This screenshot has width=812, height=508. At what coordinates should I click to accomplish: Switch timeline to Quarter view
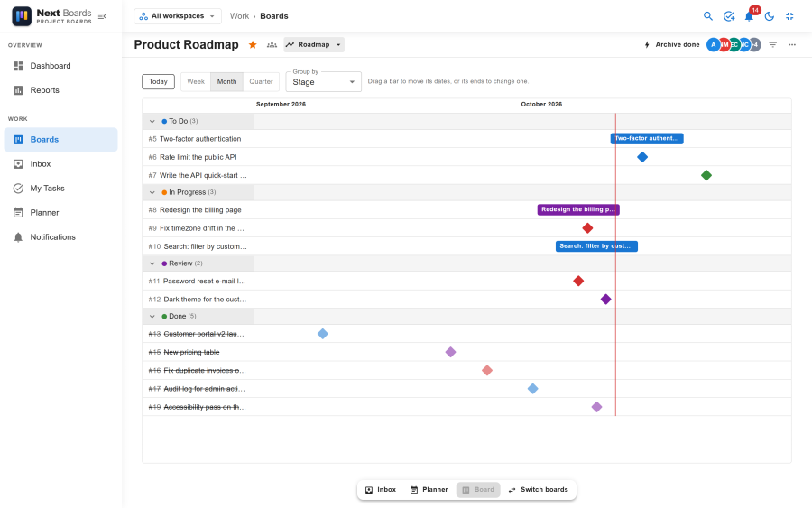point(261,81)
